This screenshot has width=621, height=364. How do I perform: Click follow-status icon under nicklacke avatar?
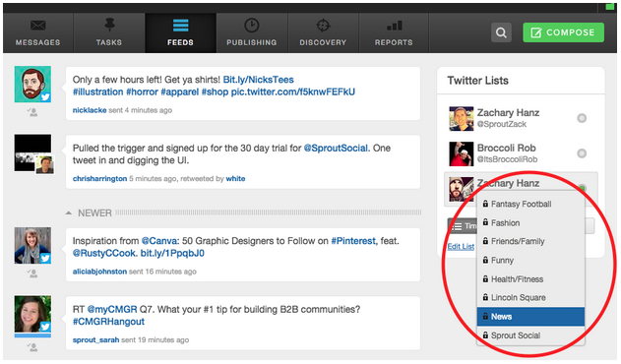(x=32, y=112)
